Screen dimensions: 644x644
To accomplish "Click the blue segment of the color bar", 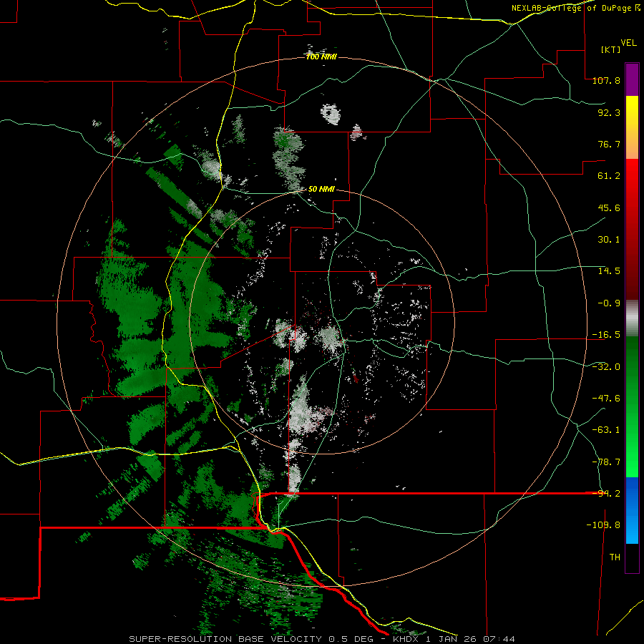I will [632, 510].
